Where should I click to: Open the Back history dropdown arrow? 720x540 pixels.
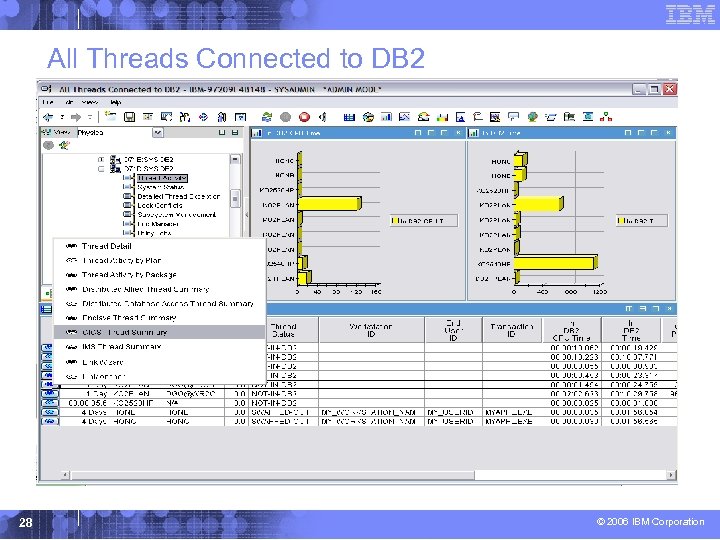(x=62, y=117)
